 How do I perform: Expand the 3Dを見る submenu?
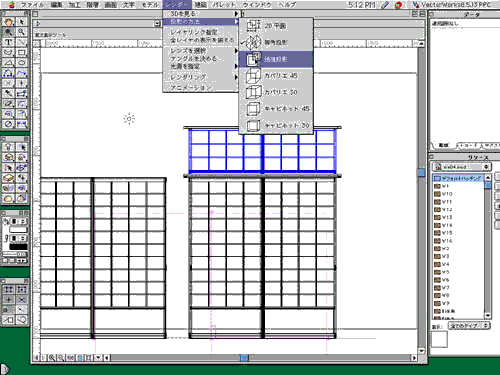click(201, 14)
